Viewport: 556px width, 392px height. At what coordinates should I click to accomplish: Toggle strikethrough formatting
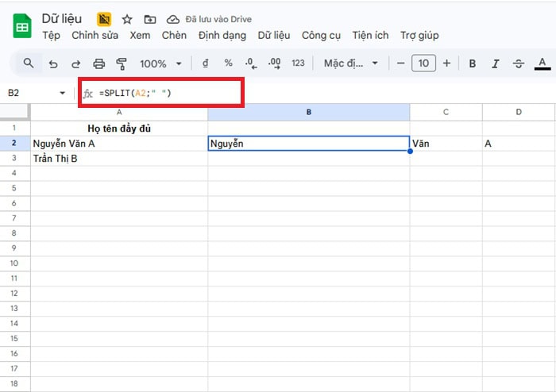tap(519, 63)
